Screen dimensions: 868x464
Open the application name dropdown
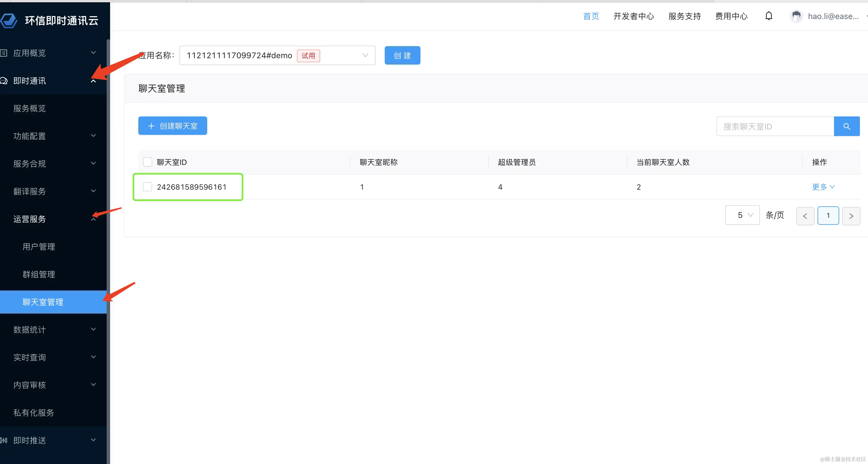pos(365,55)
